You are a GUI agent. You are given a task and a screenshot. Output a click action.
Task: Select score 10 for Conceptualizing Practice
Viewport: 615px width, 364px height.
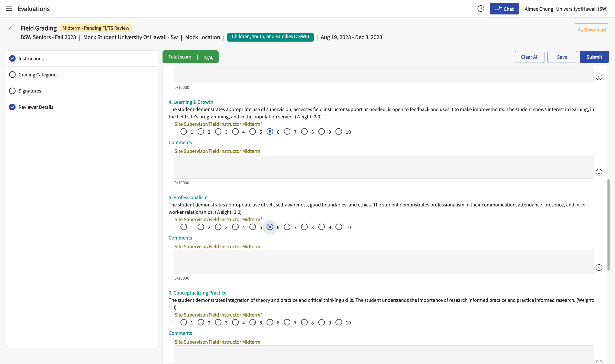[x=339, y=323]
